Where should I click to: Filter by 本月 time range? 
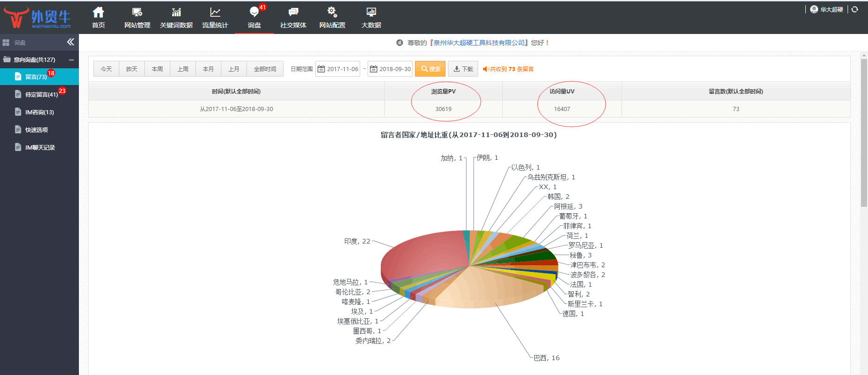208,69
